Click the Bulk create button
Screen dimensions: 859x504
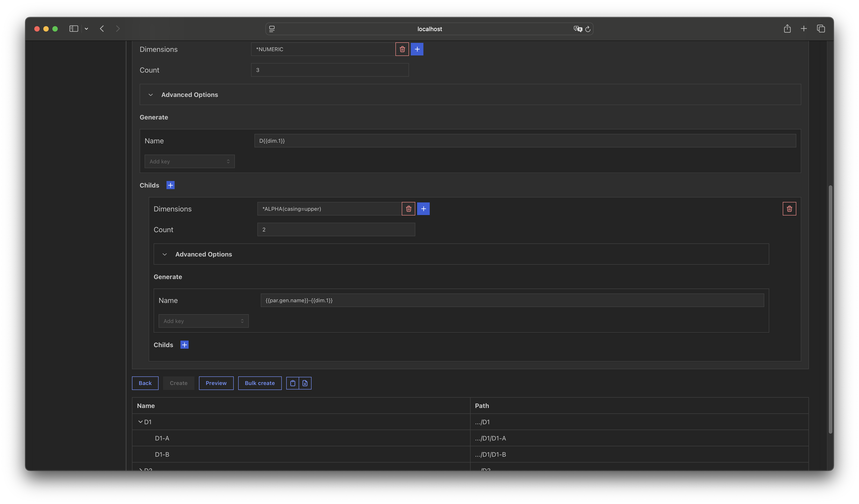coord(260,383)
